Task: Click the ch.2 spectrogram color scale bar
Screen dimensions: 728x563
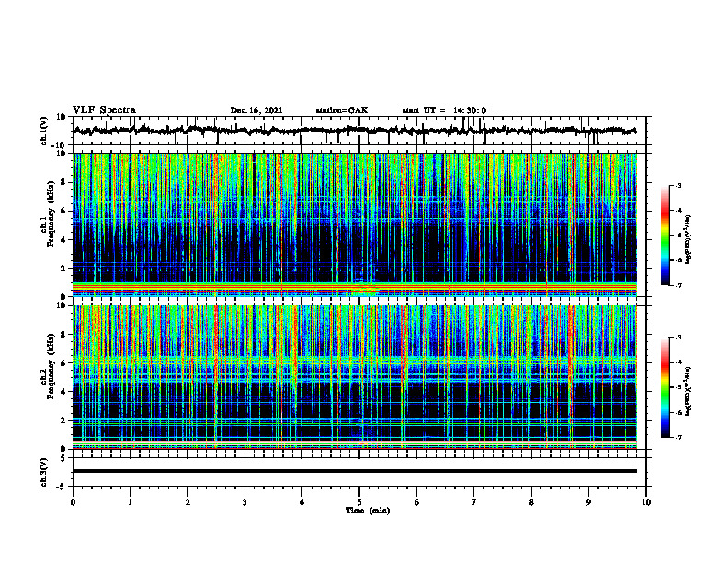Action: pyautogui.click(x=665, y=387)
